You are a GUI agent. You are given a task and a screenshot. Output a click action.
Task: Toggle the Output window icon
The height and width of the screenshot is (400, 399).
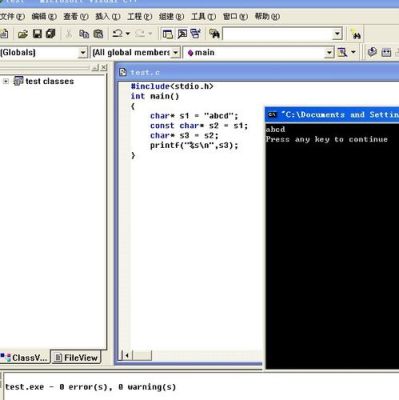(x=182, y=34)
